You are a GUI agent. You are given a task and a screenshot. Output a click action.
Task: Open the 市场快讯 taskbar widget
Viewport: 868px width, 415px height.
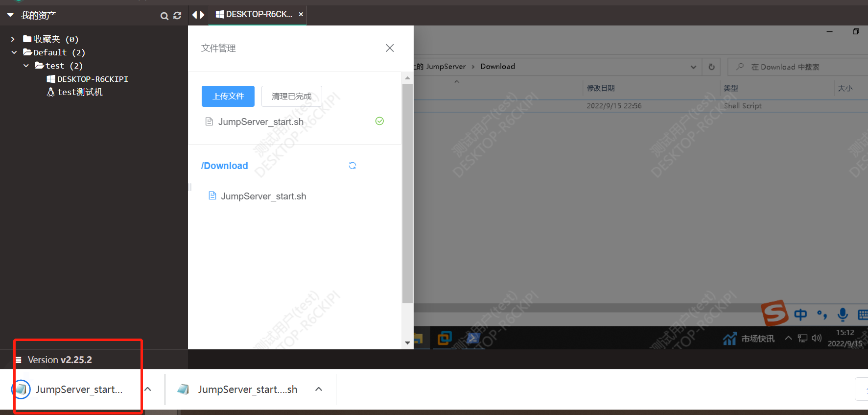(x=749, y=339)
